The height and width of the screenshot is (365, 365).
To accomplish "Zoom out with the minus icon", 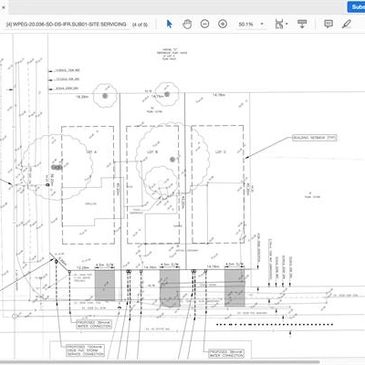I will pyautogui.click(x=205, y=24).
